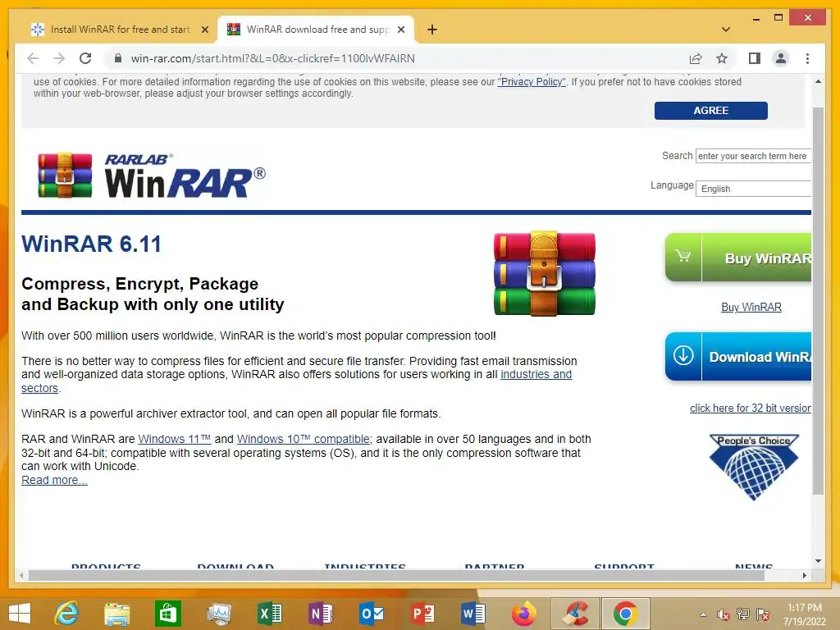Click the Chrome taskbar icon
The image size is (840, 630).
[x=626, y=614]
